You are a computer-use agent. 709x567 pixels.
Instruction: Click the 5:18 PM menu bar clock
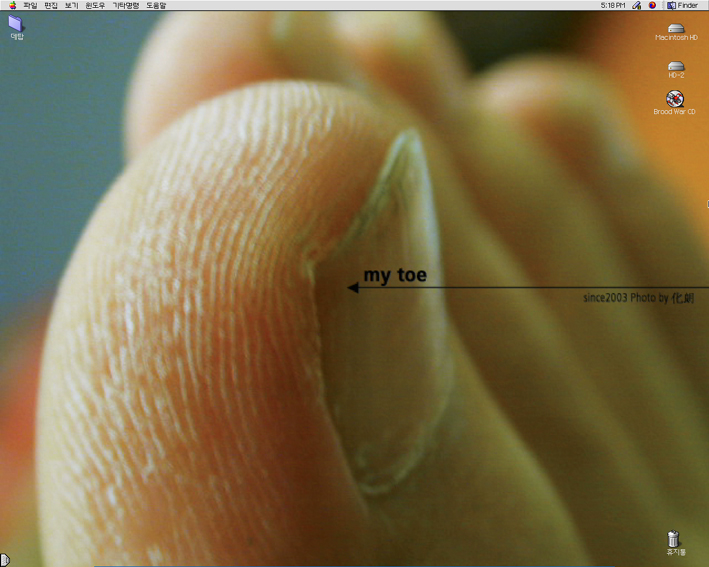[612, 5]
